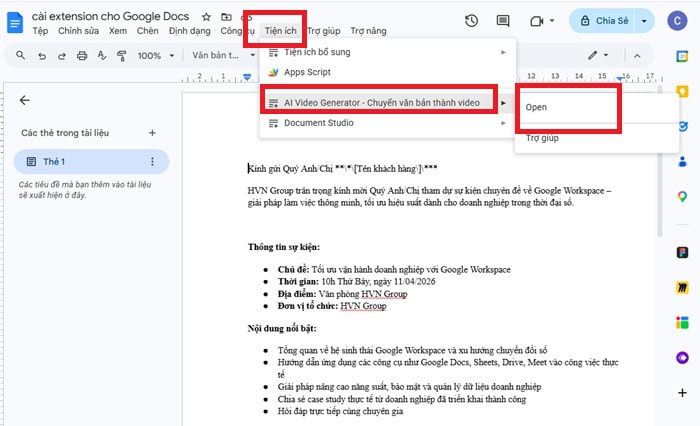This screenshot has height=426, width=700.
Task: Click Open in the submenu
Action: 536,107
